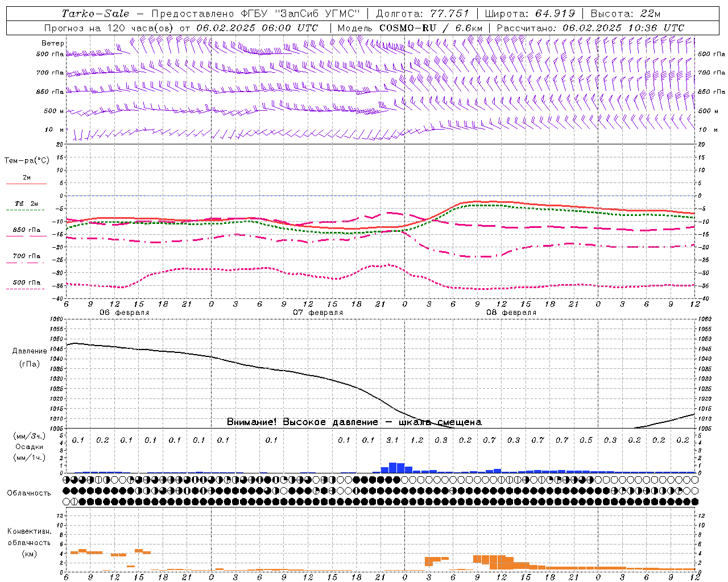Click the '08 февраля' date label
This screenshot has width=728, height=582.
click(511, 313)
